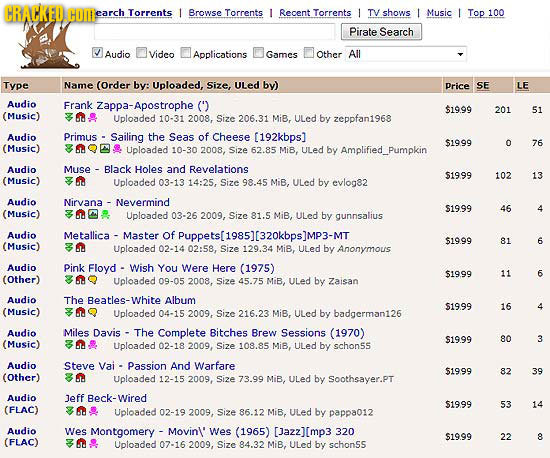This screenshot has width=550, height=458.
Task: Click pink skull icon on Frank Zappa row
Action: 92,117
